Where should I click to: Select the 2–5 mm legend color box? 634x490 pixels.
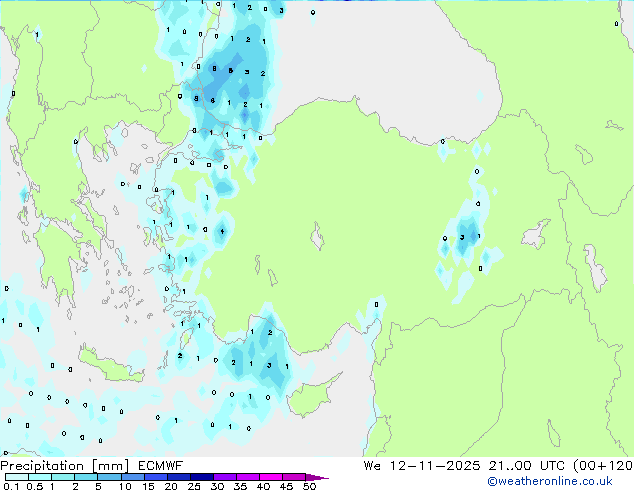(x=86, y=477)
